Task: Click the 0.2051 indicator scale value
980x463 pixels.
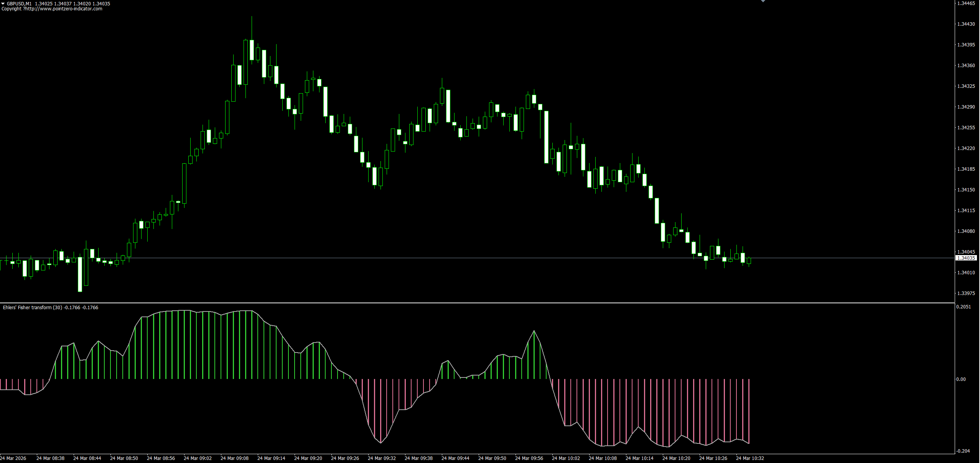Action: 964,307
